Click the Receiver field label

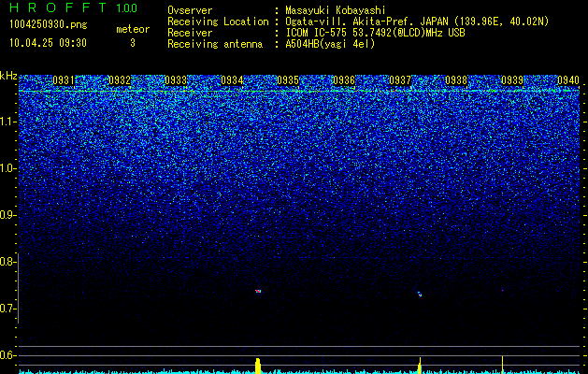pos(190,33)
